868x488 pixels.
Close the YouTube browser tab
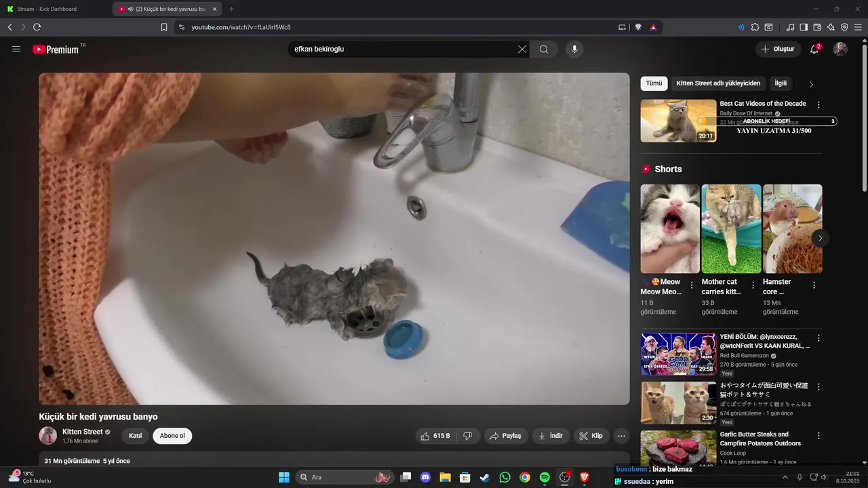214,9
